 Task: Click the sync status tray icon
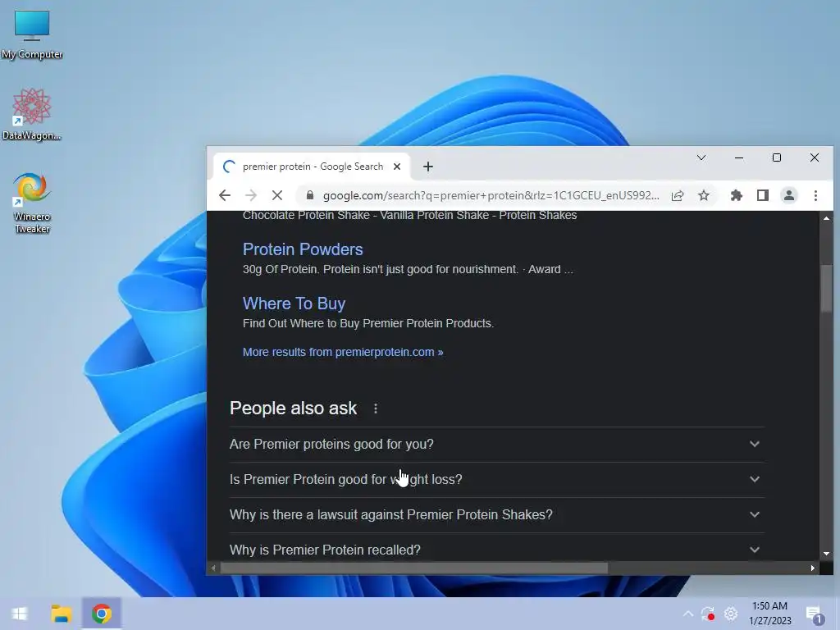[708, 614]
